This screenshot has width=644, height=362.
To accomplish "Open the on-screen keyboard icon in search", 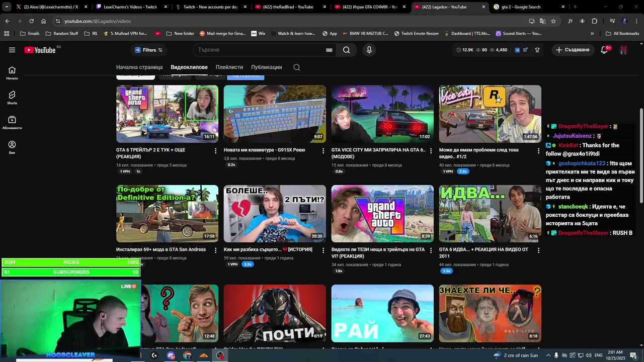I will (x=329, y=50).
